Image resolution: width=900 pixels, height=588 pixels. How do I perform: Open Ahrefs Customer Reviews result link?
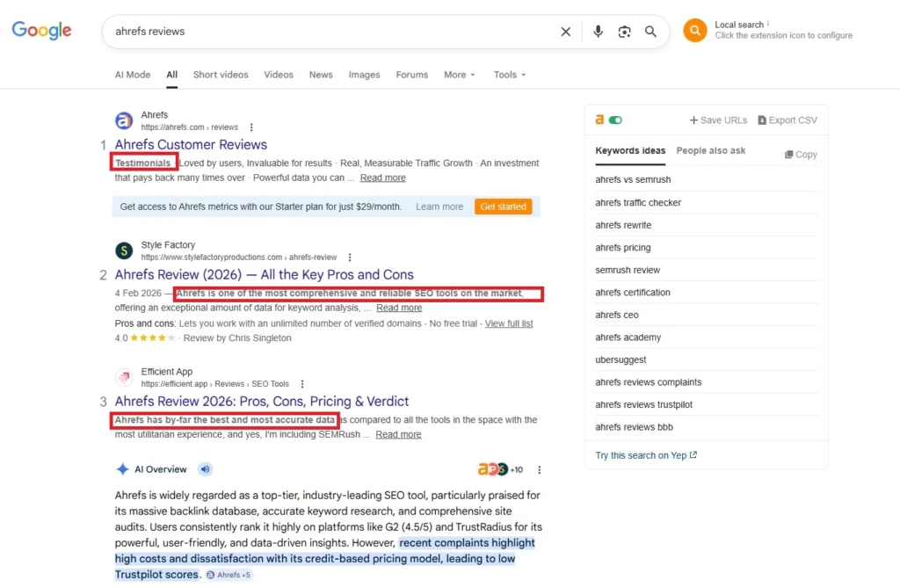pyautogui.click(x=191, y=145)
